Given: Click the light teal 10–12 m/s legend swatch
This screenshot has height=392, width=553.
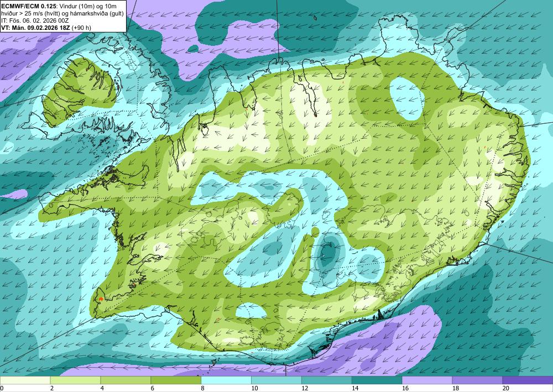Looking at the screenshot, I should pos(276,380).
